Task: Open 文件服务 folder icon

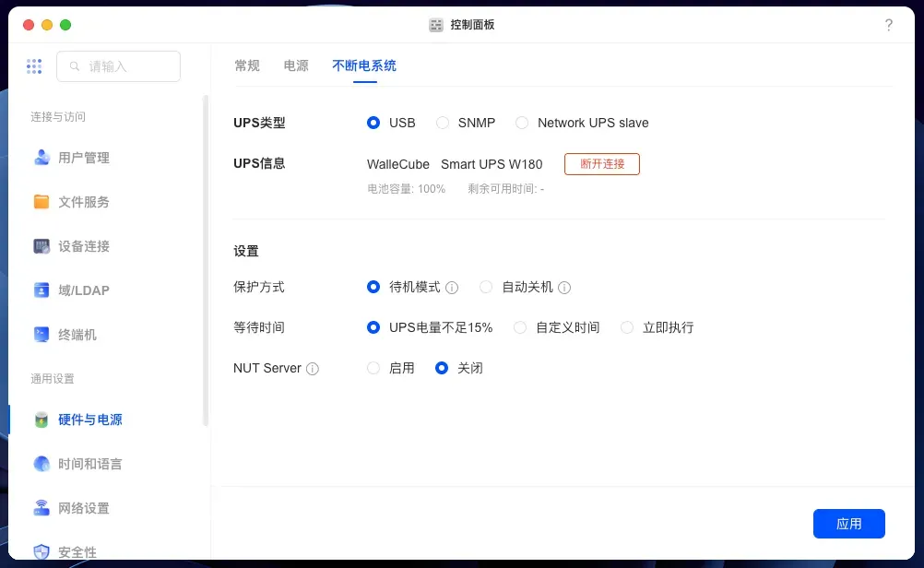Action: coord(41,202)
